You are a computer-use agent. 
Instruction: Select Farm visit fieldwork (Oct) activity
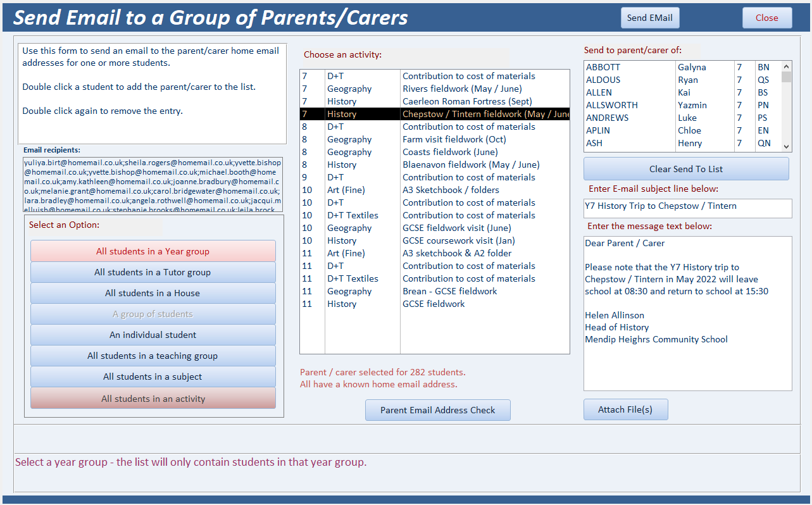(x=435, y=139)
